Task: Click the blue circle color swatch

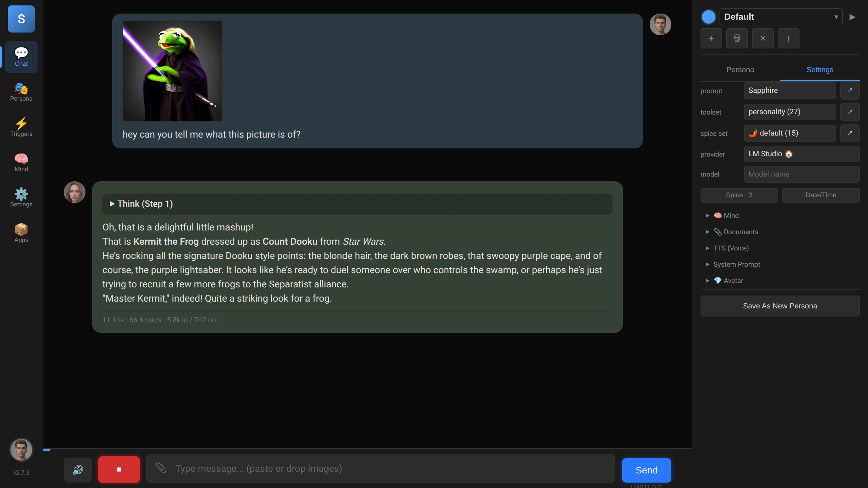Action: (x=709, y=17)
